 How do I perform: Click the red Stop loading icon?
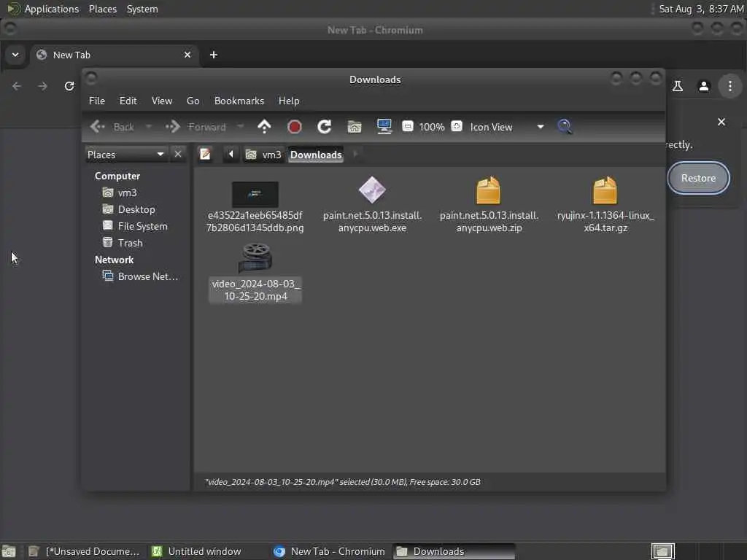tap(295, 127)
